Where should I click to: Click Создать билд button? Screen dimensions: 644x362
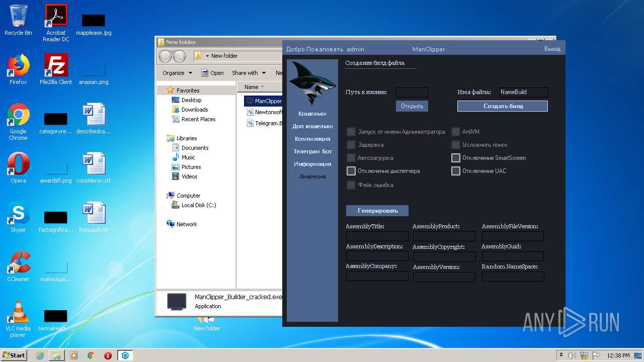[503, 106]
